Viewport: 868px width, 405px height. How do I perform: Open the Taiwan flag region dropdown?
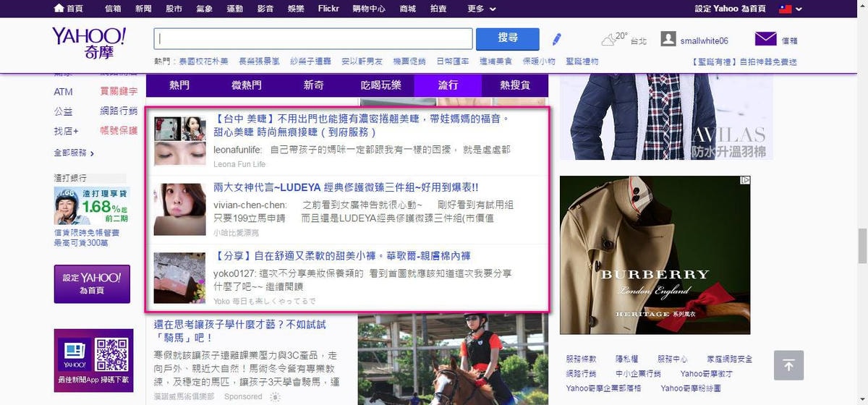[x=790, y=9]
